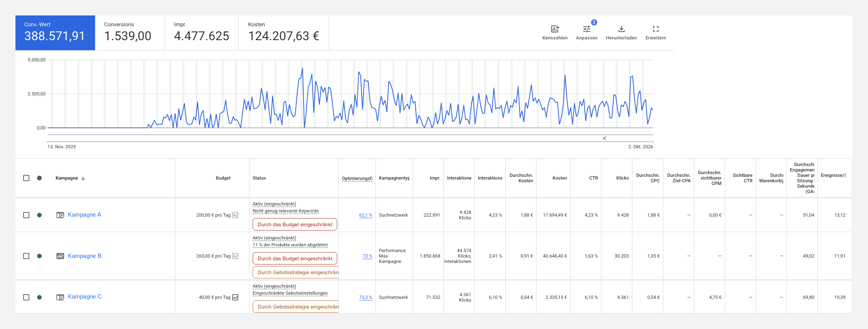Open the Kennzahlen chart metrics icon
The height and width of the screenshot is (329, 868).
[x=555, y=29]
